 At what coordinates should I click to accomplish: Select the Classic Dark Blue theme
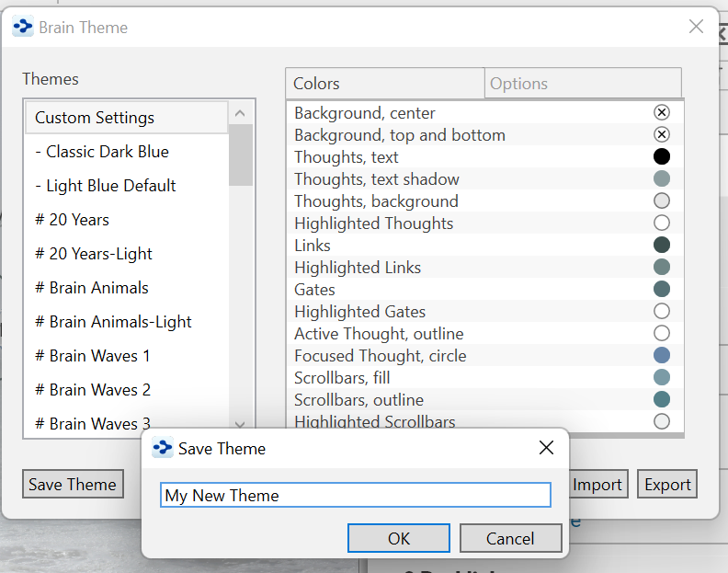(108, 152)
